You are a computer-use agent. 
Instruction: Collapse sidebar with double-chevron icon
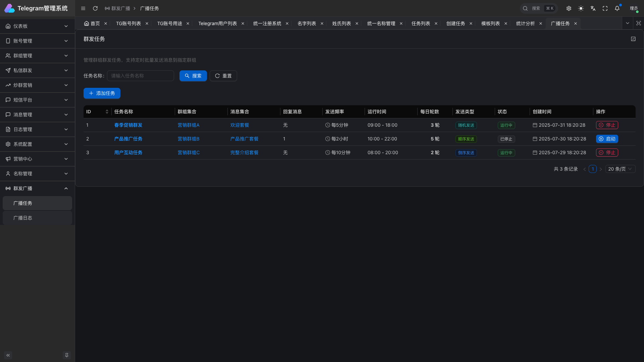coord(8,355)
